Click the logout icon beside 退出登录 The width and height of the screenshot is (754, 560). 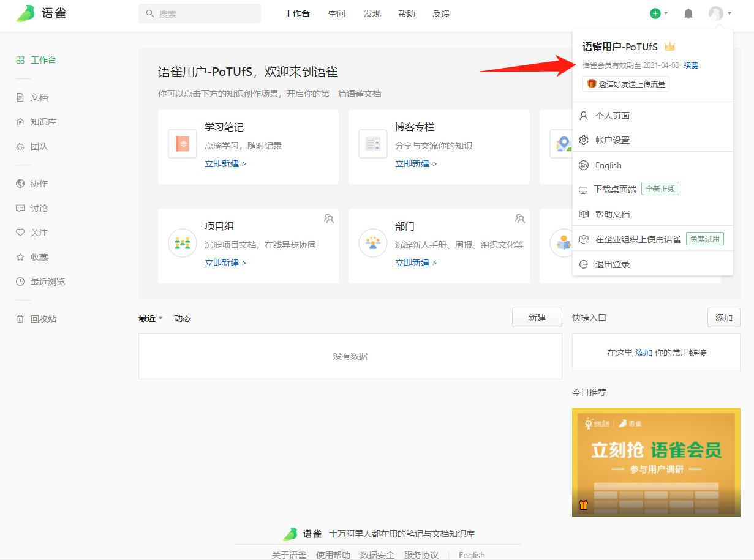[584, 264]
